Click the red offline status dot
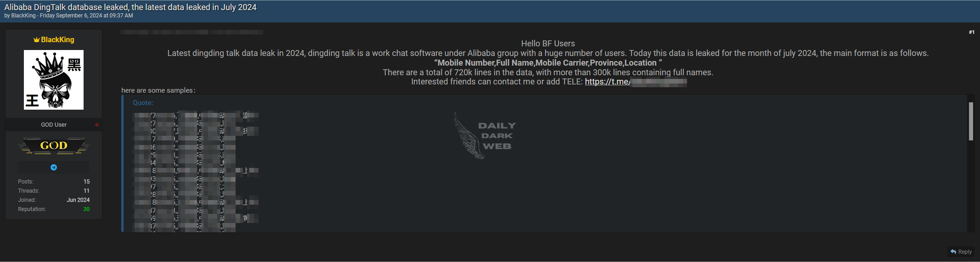 97,125
